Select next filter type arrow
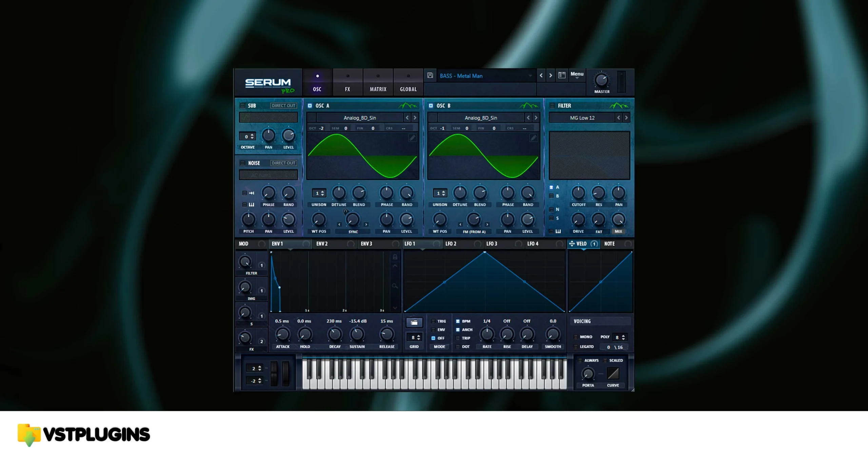 pyautogui.click(x=626, y=118)
